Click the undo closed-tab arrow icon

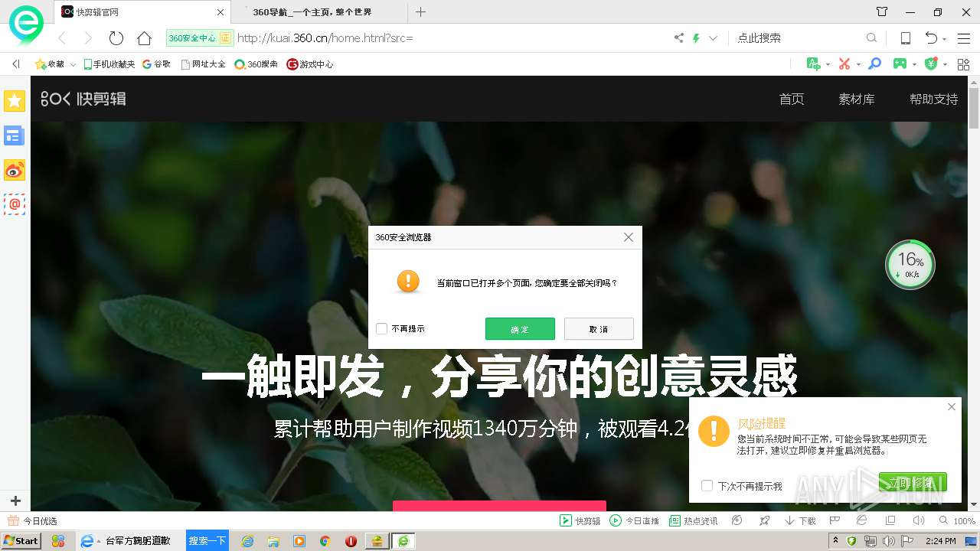click(x=931, y=38)
